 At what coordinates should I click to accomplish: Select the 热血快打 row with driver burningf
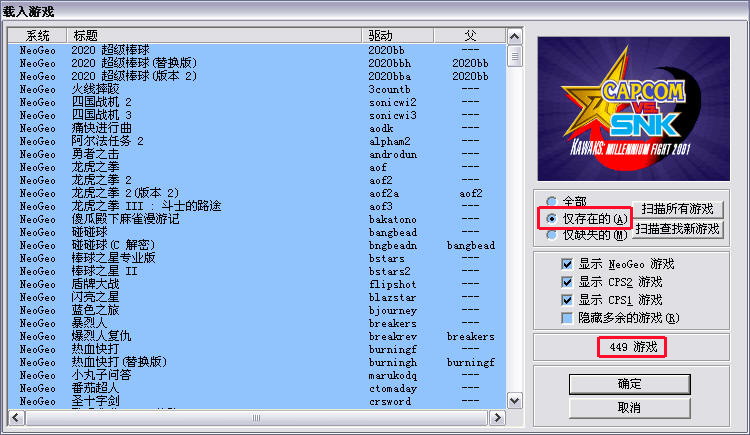click(257, 349)
